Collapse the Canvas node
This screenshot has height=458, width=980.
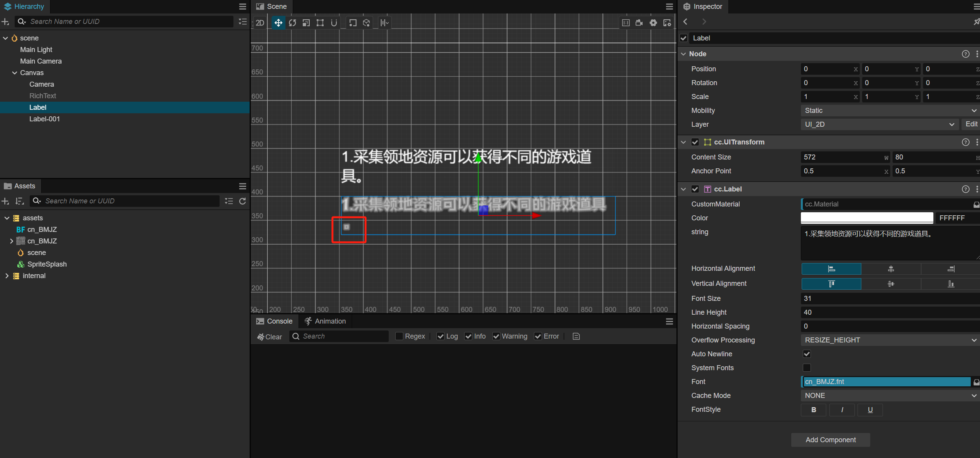[x=15, y=73]
